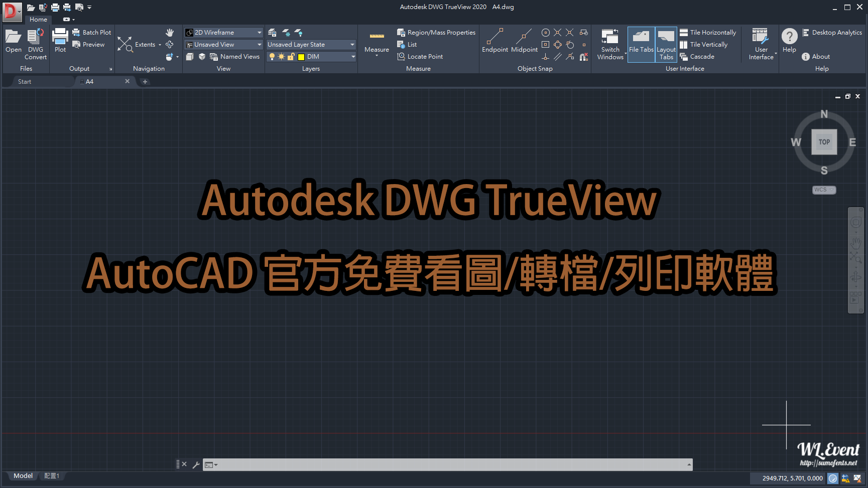Activate the Orbit tool in the Navigation panel
Image resolution: width=868 pixels, height=488 pixels.
pyautogui.click(x=170, y=45)
